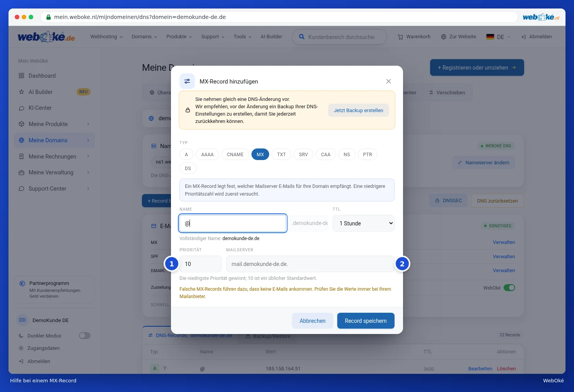The image size is (574, 392).
Task: Click the Meine Rechnungen document icon
Action: point(21,157)
